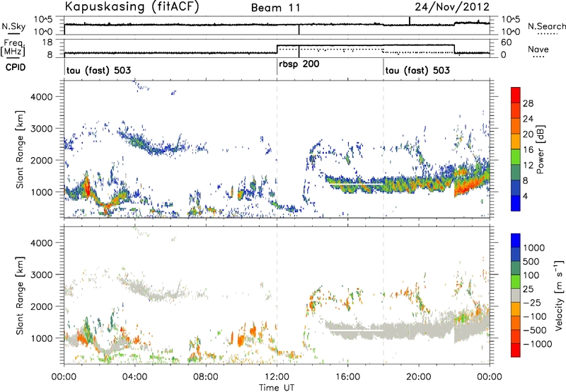Click the dashed 18:00 CPID boundary line in velocity panel

[x=383, y=294]
